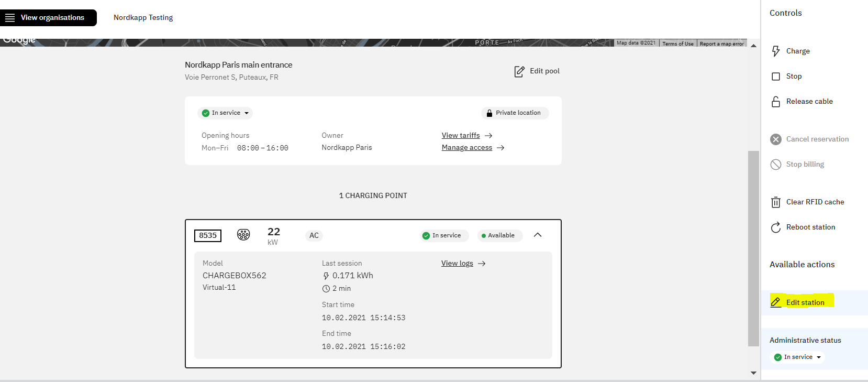This screenshot has height=382, width=868.
Task: Click the address Voie Perronet S, Puteaux, FR
Action: point(231,77)
